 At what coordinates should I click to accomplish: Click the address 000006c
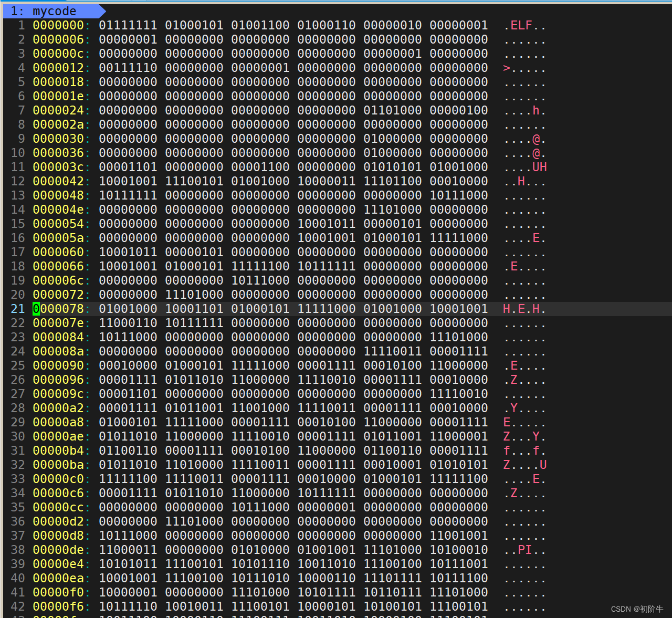[x=58, y=280]
